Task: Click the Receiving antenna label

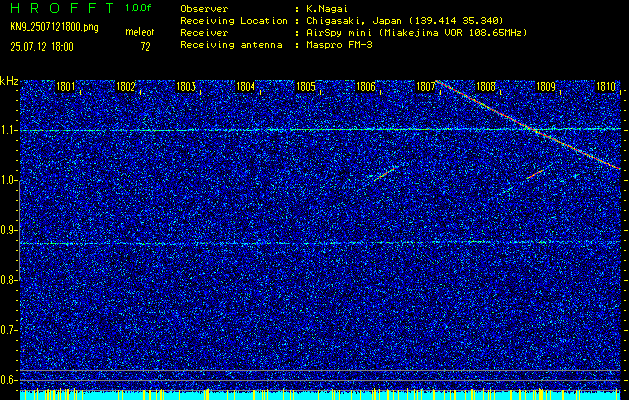Action: coord(231,45)
